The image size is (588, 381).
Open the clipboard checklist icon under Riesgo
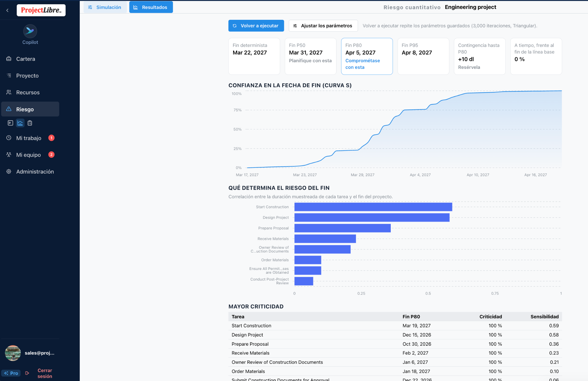[30, 123]
